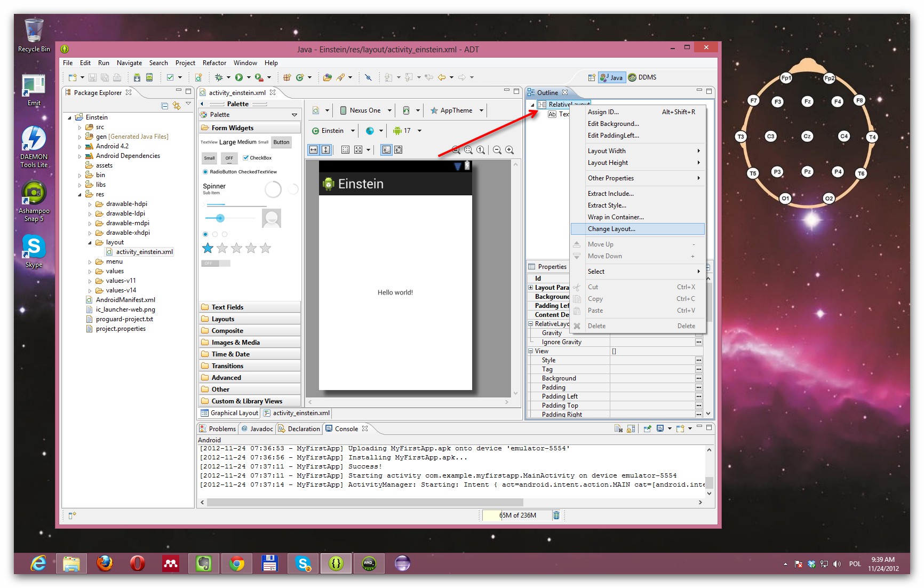
Task: Click the Open Type folder icon
Action: (328, 77)
